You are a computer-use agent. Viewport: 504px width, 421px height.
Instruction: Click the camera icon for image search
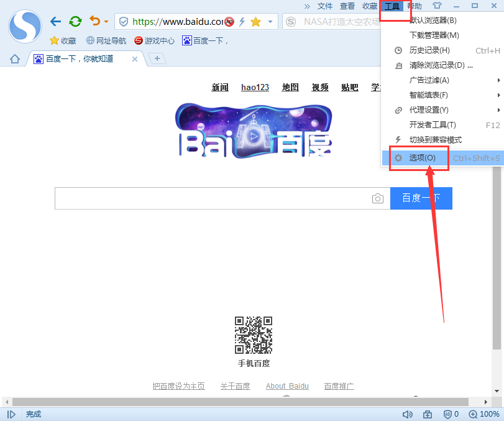tap(378, 198)
